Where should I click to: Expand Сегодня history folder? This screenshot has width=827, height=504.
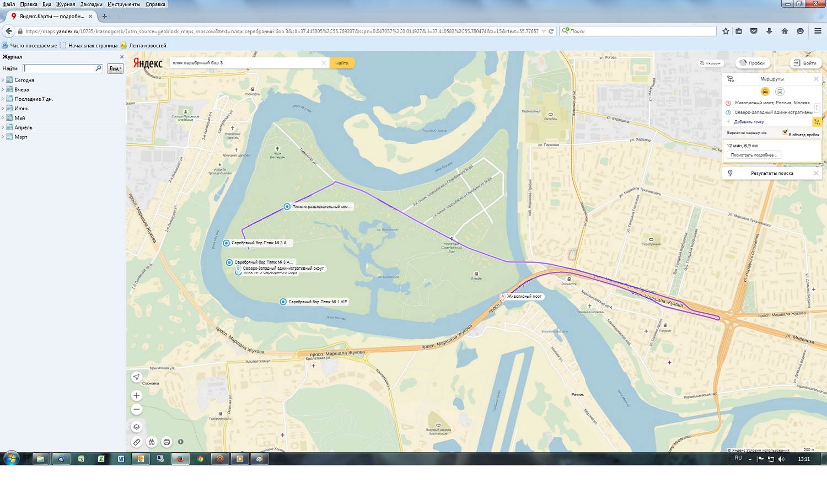coord(3,80)
